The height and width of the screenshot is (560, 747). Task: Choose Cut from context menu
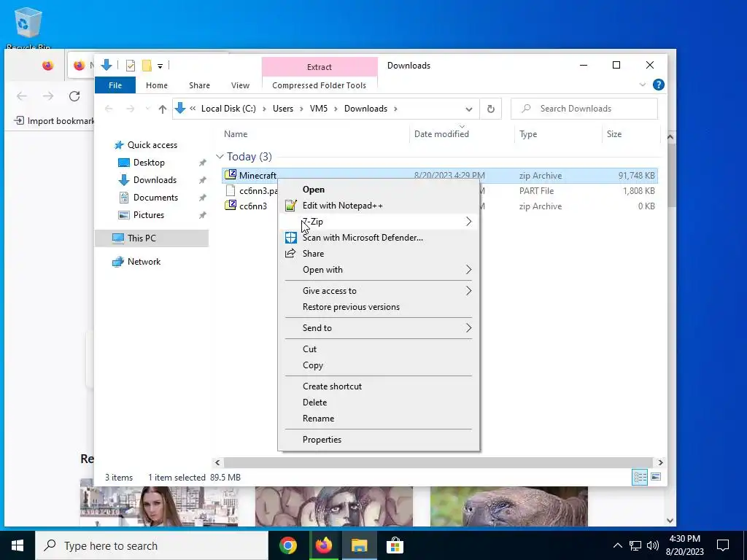pos(379,349)
